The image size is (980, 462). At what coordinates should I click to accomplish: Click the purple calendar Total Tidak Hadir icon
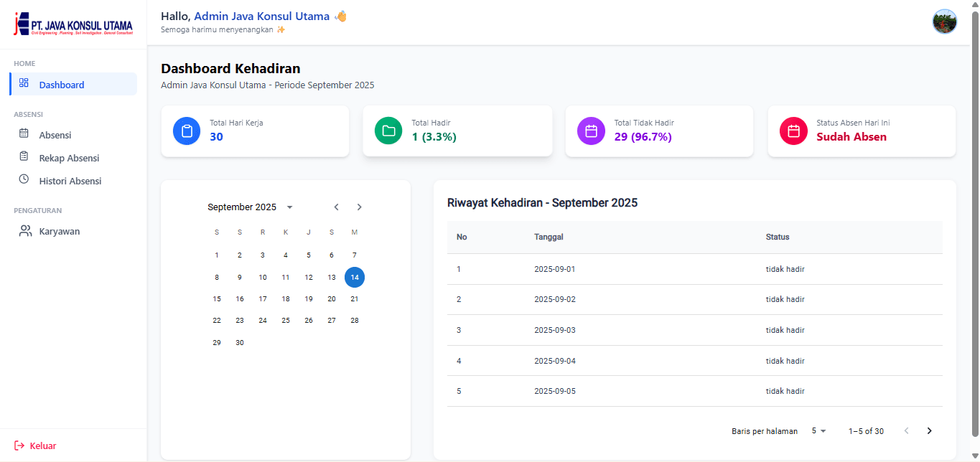click(x=591, y=131)
